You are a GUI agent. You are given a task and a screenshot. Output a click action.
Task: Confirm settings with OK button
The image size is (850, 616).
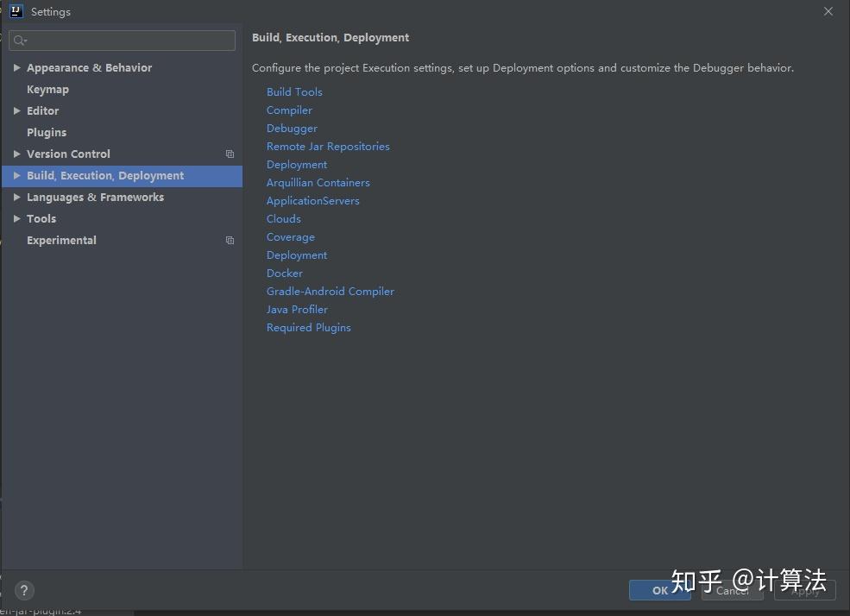pos(660,590)
